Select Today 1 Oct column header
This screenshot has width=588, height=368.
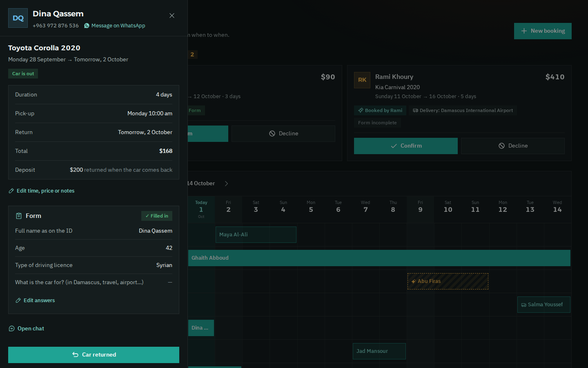point(201,209)
